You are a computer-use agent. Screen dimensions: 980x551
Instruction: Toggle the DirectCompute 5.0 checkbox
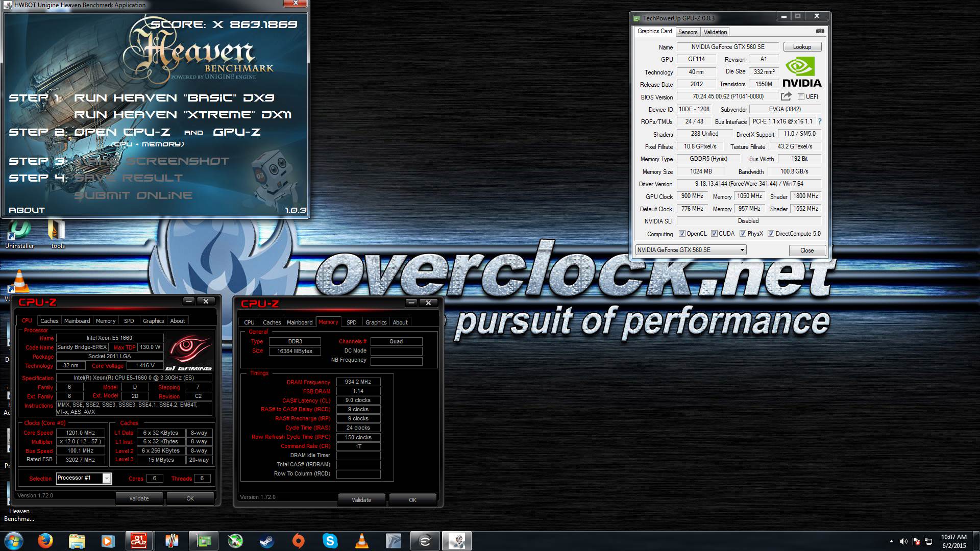(x=771, y=234)
